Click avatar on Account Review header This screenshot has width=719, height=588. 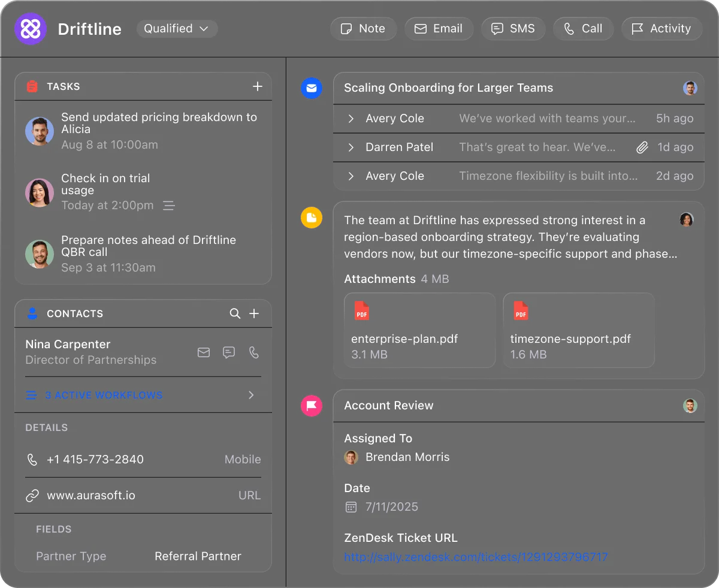pos(690,406)
